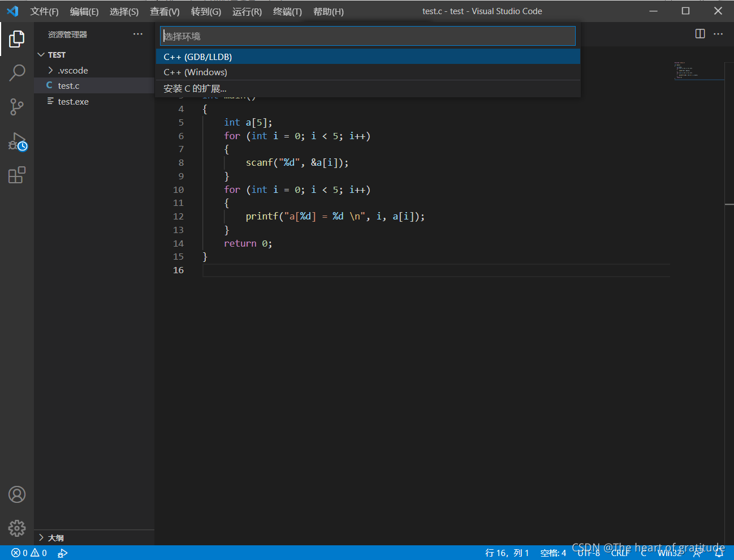The height and width of the screenshot is (560, 734).
Task: Change indentation via 空格: 4
Action: tap(553, 553)
